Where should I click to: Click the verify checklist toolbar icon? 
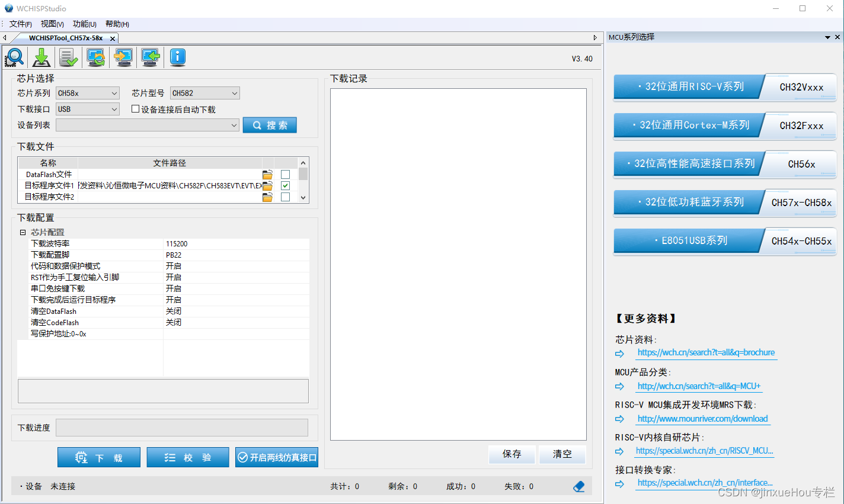[69, 57]
